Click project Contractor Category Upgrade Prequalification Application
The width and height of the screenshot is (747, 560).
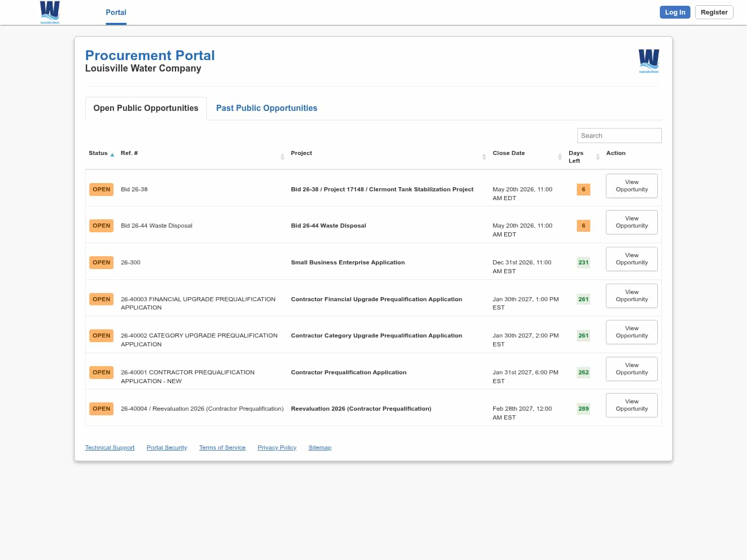(x=377, y=335)
